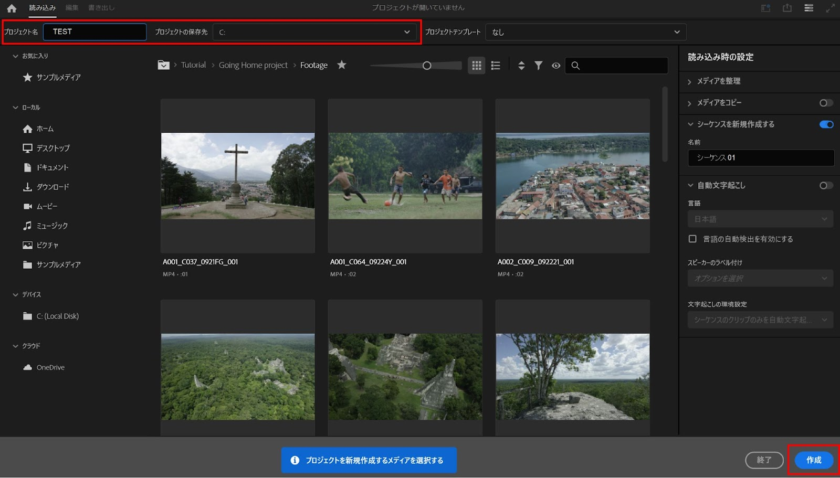840x478 pixels.
Task: Open the sort order options icon
Action: (520, 65)
